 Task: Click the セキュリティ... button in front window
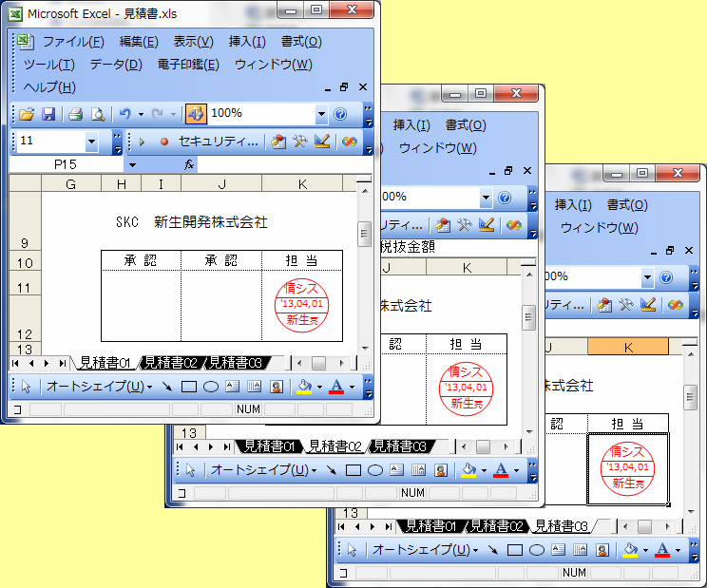point(219,142)
